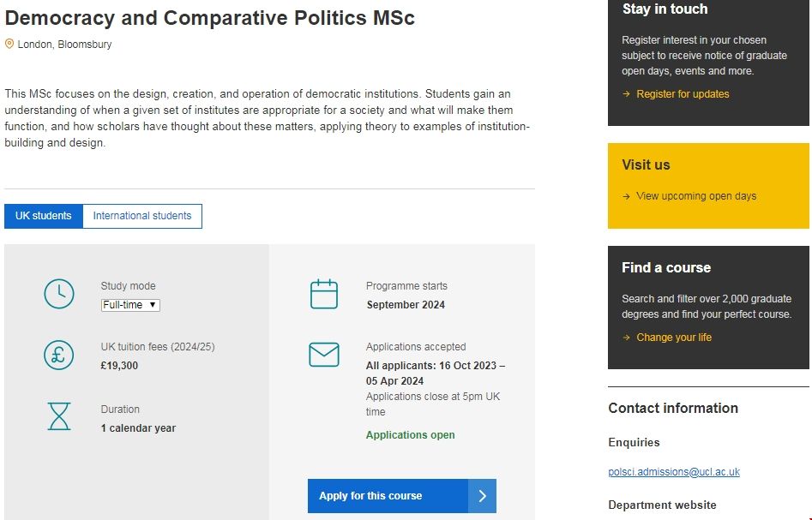Open the Change your life link
The width and height of the screenshot is (812, 520).
674,338
